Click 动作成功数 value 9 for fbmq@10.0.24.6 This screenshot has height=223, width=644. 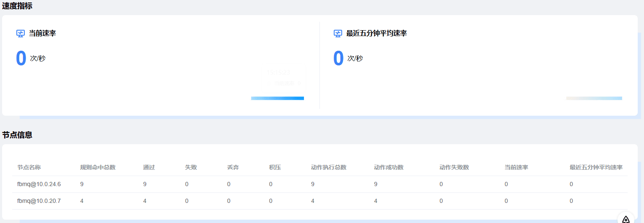(x=376, y=184)
